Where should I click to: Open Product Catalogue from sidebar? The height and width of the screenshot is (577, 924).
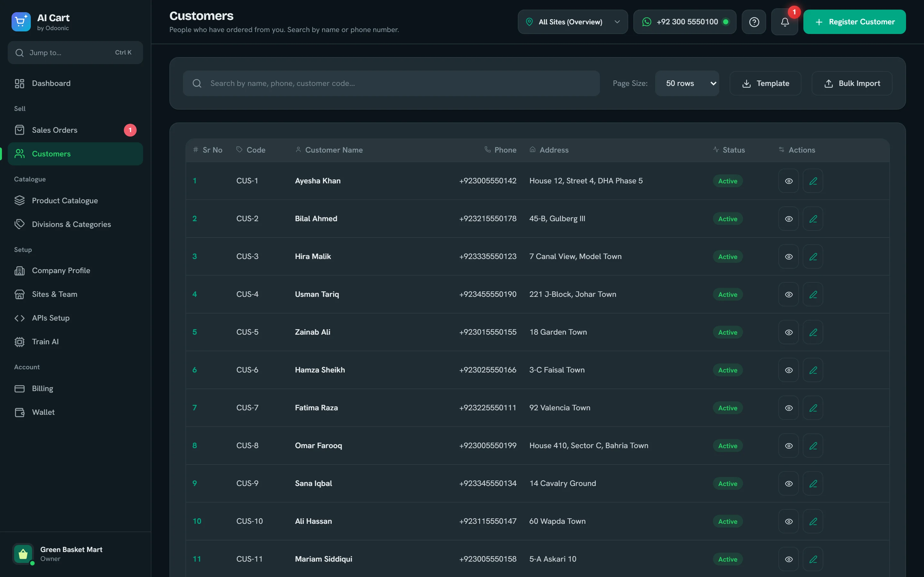pos(75,201)
